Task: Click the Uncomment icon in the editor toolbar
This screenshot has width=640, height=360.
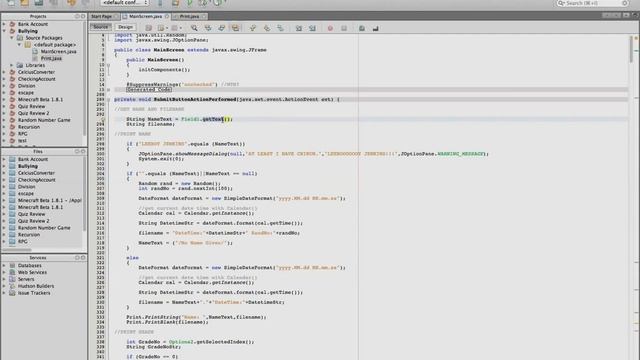Action: click(x=376, y=28)
